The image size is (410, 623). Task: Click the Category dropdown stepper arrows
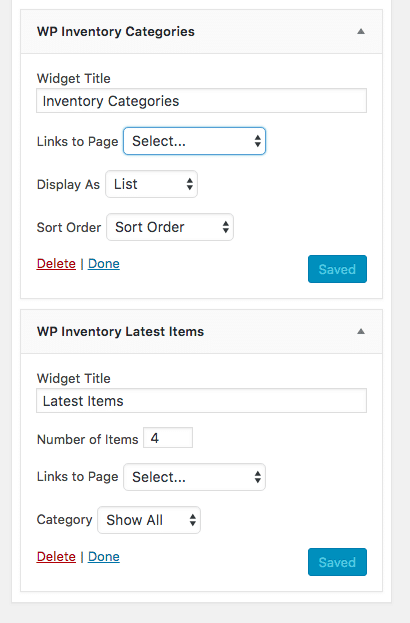pyautogui.click(x=193, y=520)
